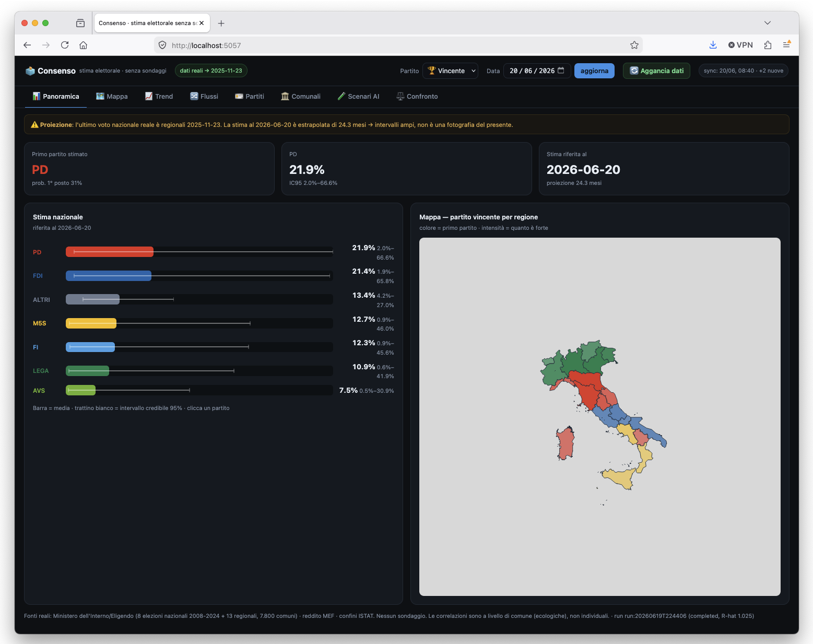The image size is (813, 644).
Task: Click the sync status pill
Action: [x=743, y=71]
